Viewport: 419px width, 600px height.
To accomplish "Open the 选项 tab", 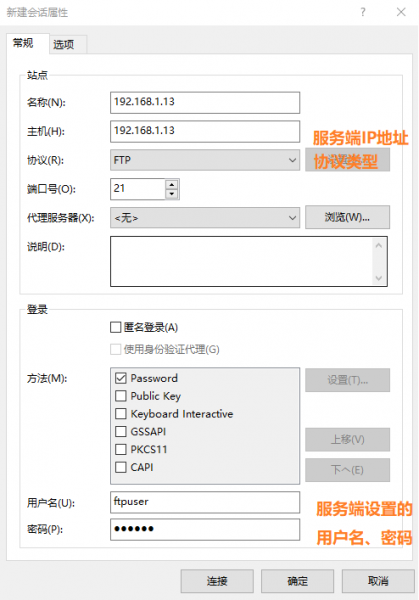I will point(68,45).
